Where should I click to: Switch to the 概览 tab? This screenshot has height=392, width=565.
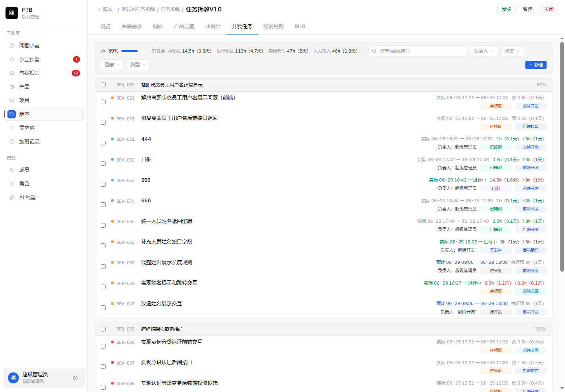[105, 26]
